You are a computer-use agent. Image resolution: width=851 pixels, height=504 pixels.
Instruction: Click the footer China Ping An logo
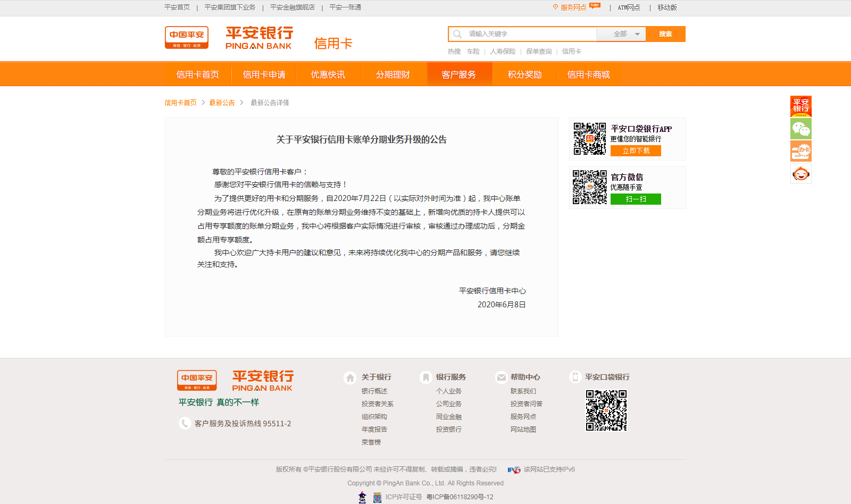coord(197,381)
